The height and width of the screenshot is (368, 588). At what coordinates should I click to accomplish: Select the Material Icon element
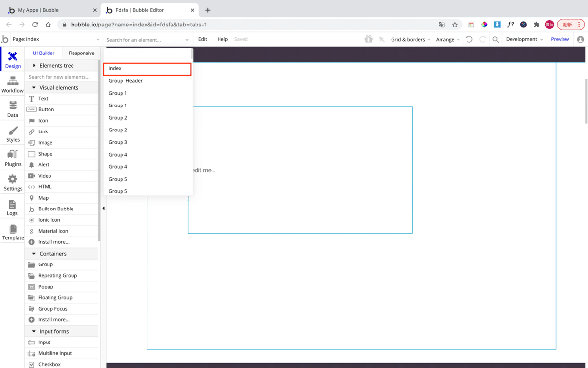click(x=62, y=231)
